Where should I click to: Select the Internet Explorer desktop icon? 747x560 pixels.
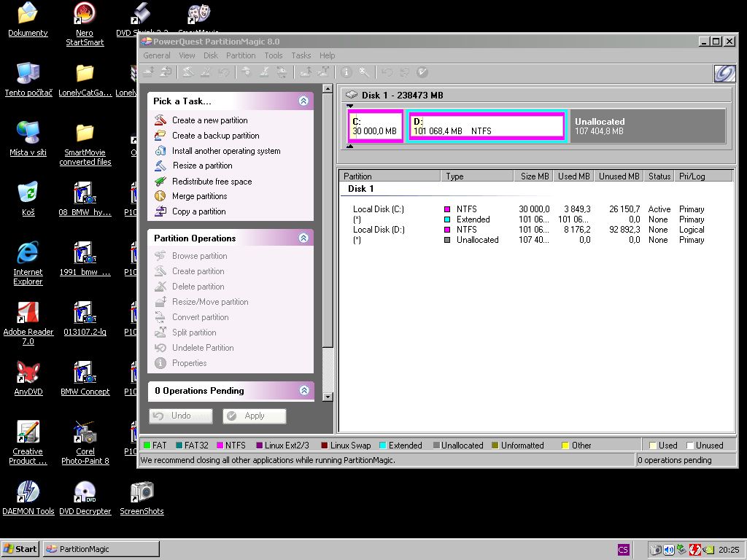point(28,263)
